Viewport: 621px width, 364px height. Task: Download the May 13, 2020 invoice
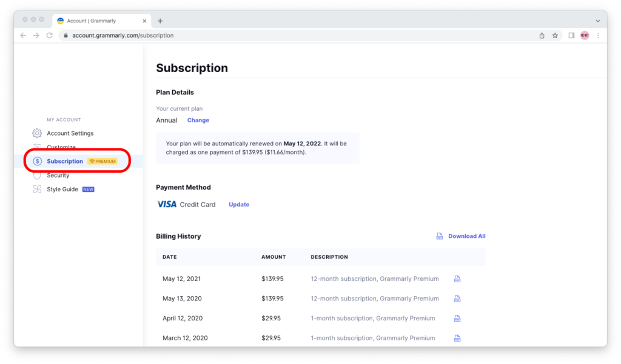pyautogui.click(x=457, y=299)
